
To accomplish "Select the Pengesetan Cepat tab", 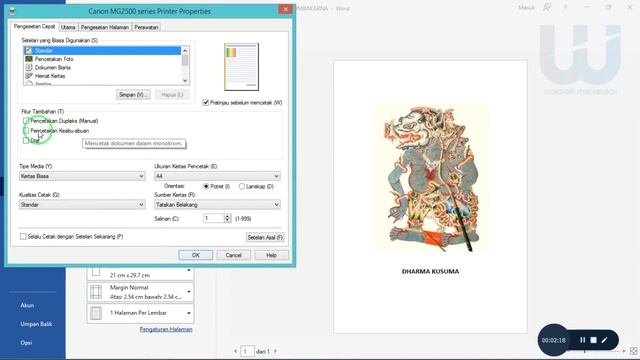I will (34, 27).
